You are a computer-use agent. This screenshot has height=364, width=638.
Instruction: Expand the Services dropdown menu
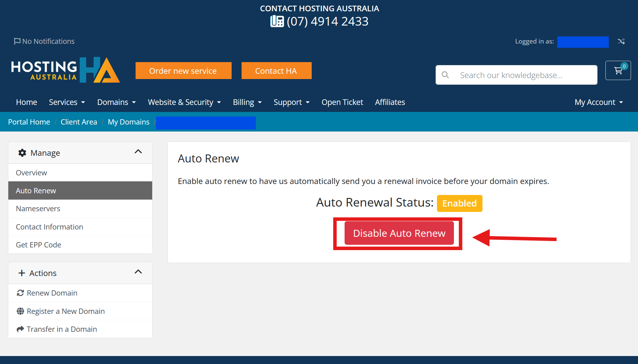pos(67,102)
